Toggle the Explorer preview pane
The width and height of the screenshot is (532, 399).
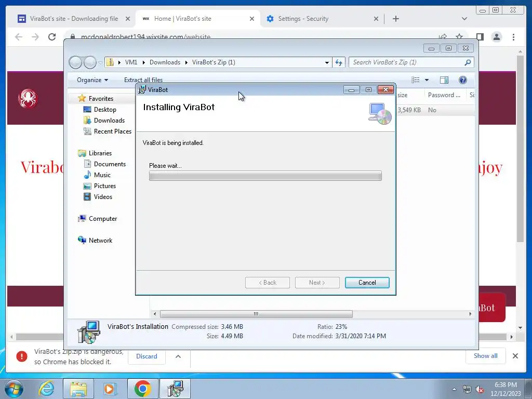[x=444, y=80]
